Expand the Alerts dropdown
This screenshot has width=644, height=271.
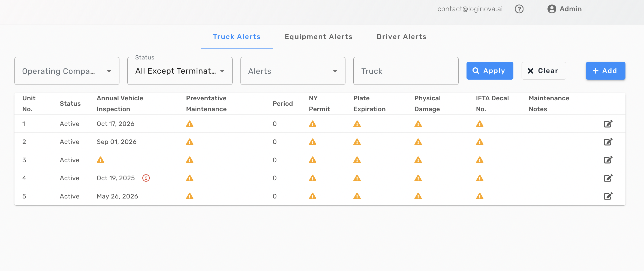pos(292,71)
